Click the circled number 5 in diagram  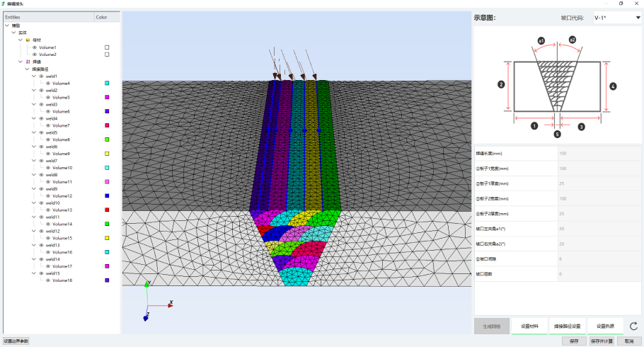coord(557,134)
